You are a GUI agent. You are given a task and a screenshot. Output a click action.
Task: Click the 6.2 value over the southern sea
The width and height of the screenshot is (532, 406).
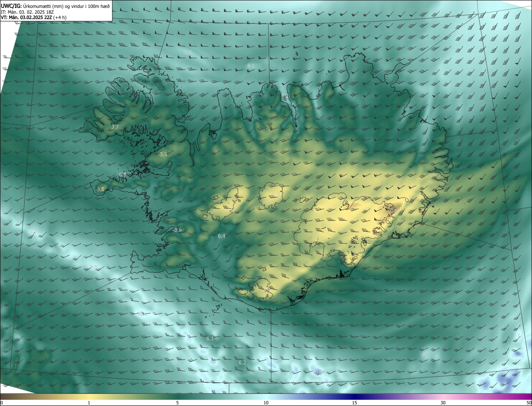pos(242,363)
